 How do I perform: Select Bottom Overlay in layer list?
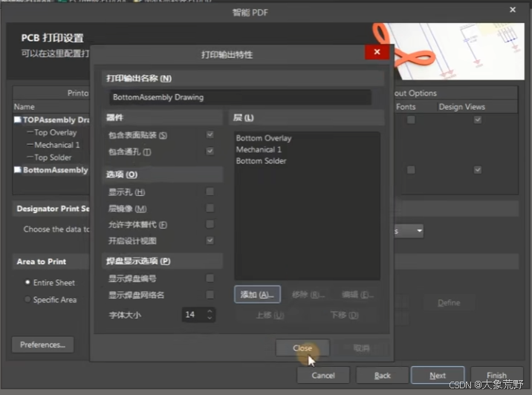tap(264, 138)
